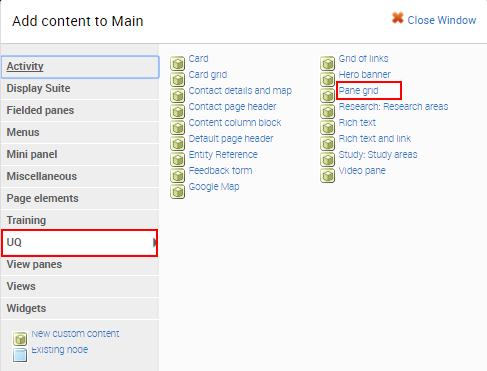Open the View panes category

80,264
